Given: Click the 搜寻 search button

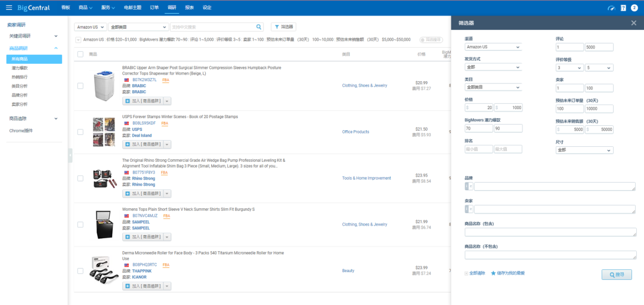Looking at the screenshot, I should pyautogui.click(x=617, y=275).
